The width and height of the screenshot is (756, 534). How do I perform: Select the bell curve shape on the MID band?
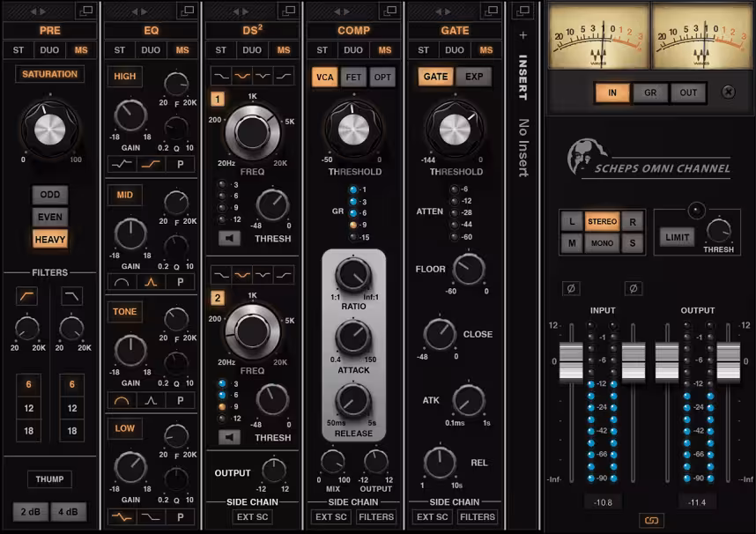click(x=150, y=282)
